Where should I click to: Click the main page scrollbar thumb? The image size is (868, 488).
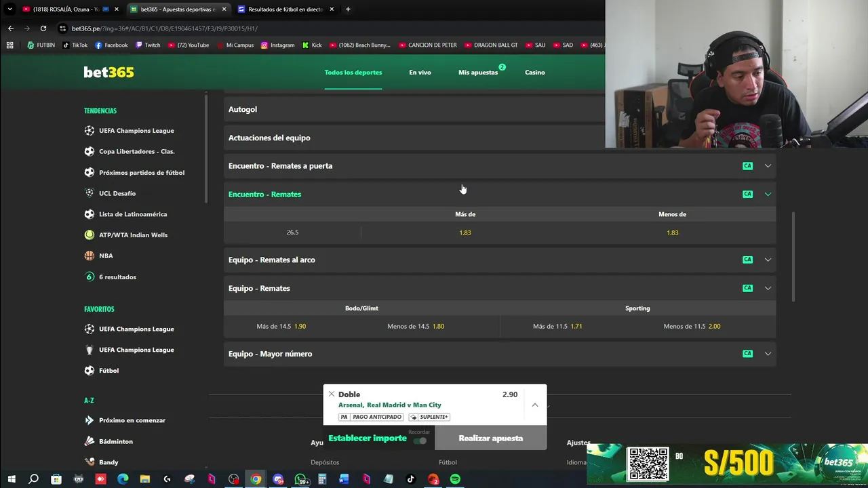point(793,257)
